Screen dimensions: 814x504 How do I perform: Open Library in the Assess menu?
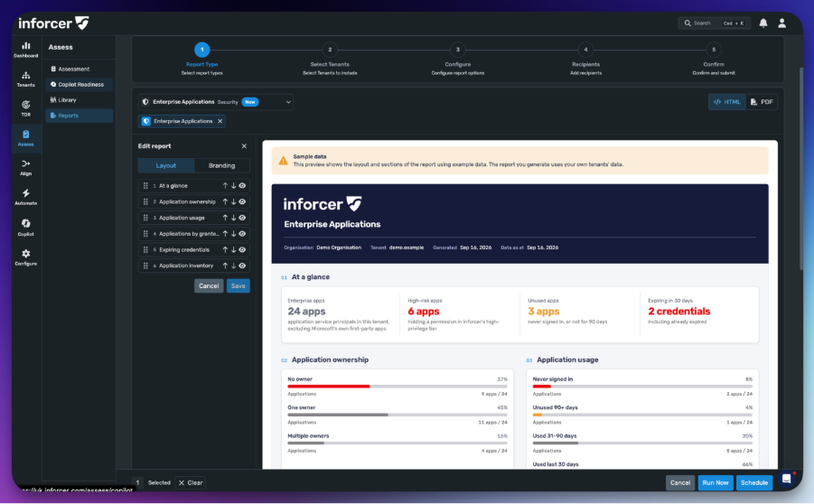coord(79,100)
